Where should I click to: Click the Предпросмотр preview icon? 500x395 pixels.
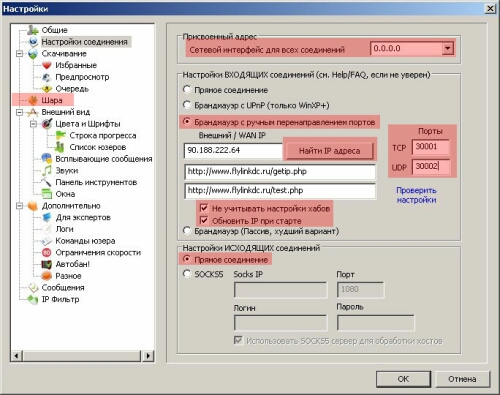tap(47, 77)
